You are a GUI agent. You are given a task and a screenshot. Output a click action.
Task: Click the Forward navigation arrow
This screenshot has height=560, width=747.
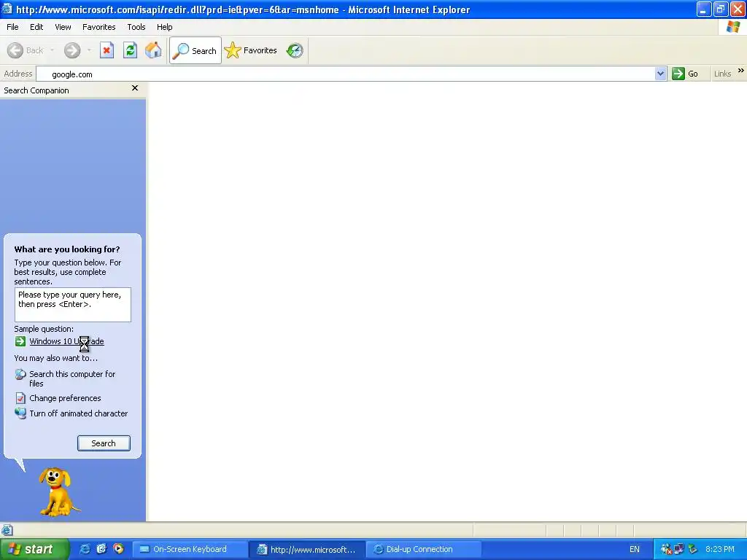click(72, 50)
